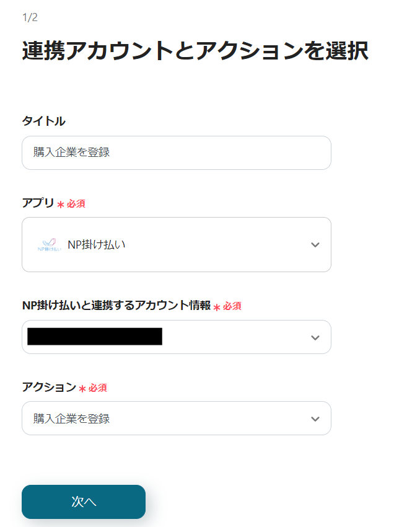Click the アクション dropdown chevron arrow

click(315, 418)
